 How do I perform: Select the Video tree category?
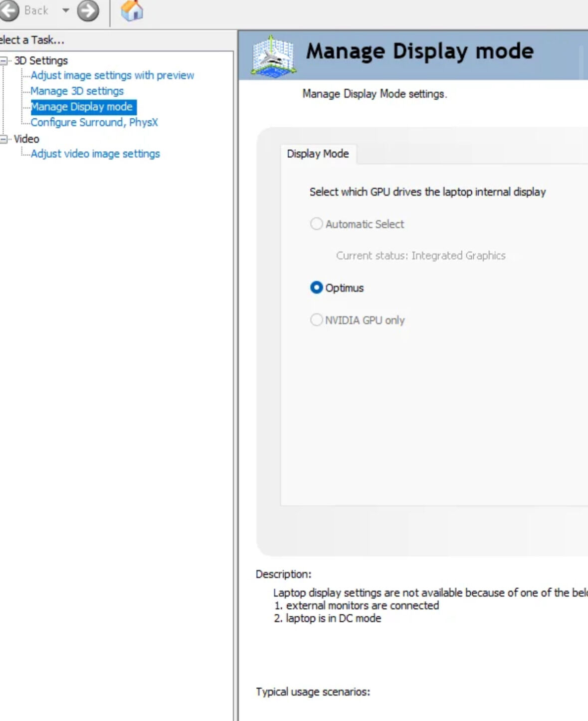tap(26, 139)
